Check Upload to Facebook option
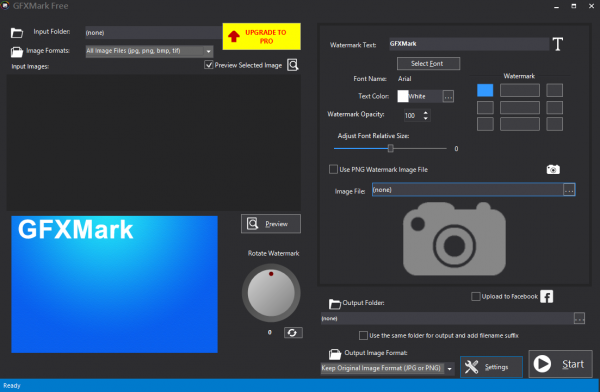Viewport: 600px width, 392px height. (476, 296)
